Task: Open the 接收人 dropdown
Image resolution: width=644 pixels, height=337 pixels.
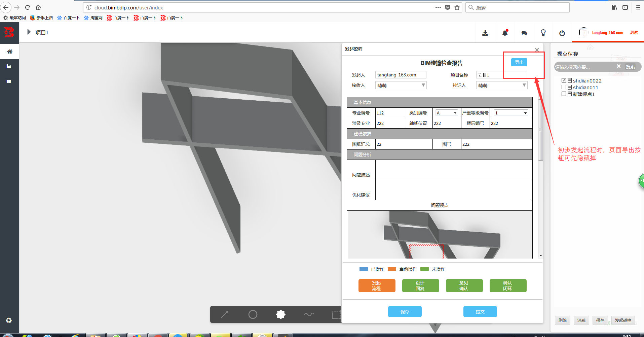Action: click(401, 85)
